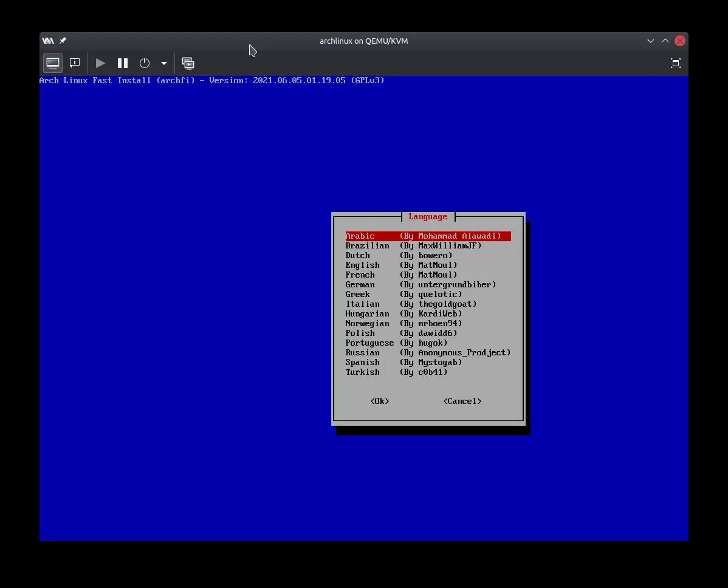Click the virt-manager logo icon in title bar
This screenshot has width=728, height=588.
tap(48, 41)
